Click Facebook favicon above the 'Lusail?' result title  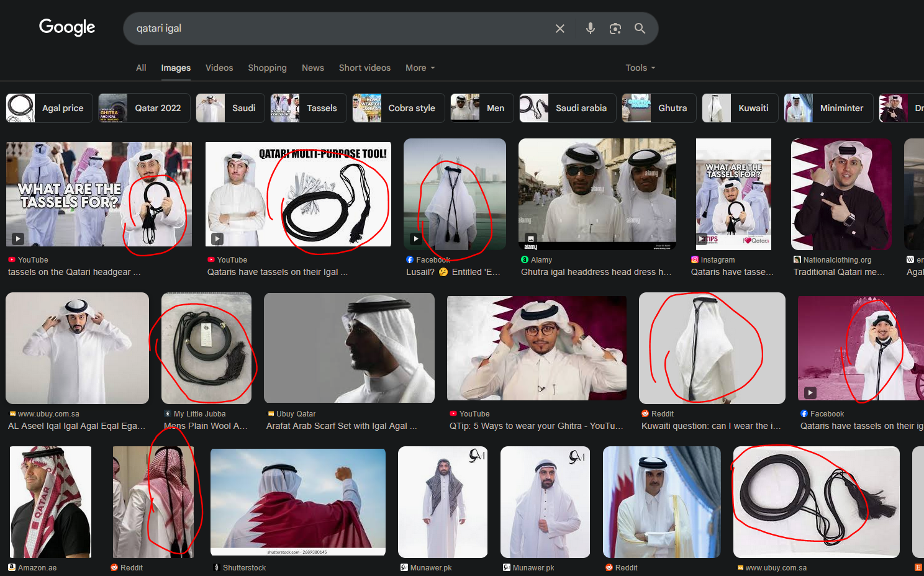[410, 260]
